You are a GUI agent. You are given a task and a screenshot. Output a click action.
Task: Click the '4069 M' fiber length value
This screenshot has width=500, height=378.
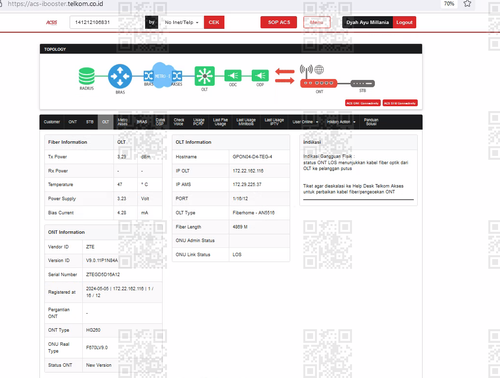coord(240,227)
